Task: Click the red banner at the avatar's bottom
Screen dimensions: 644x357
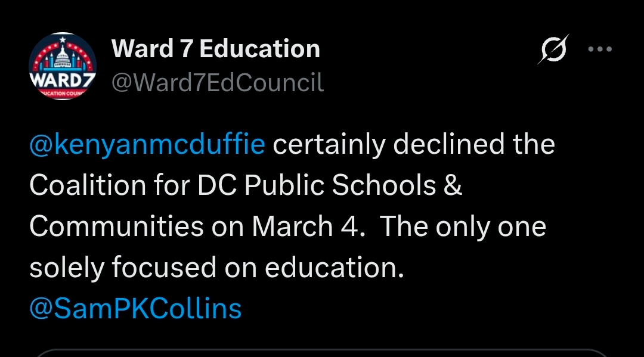Action: pos(62,93)
